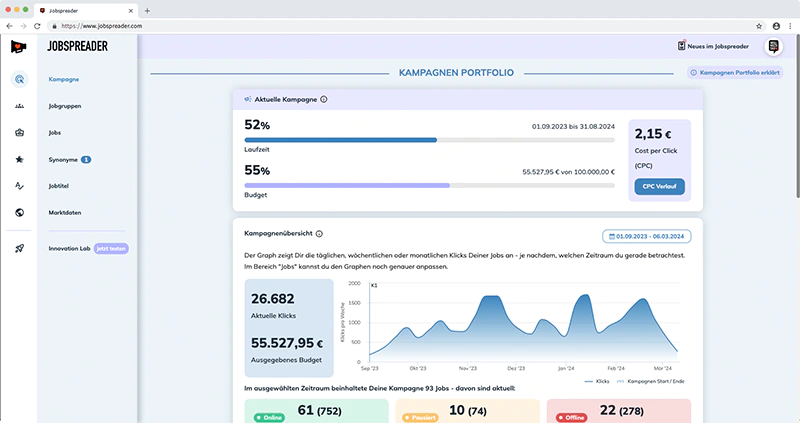Click the browser back arrow

pos(10,26)
